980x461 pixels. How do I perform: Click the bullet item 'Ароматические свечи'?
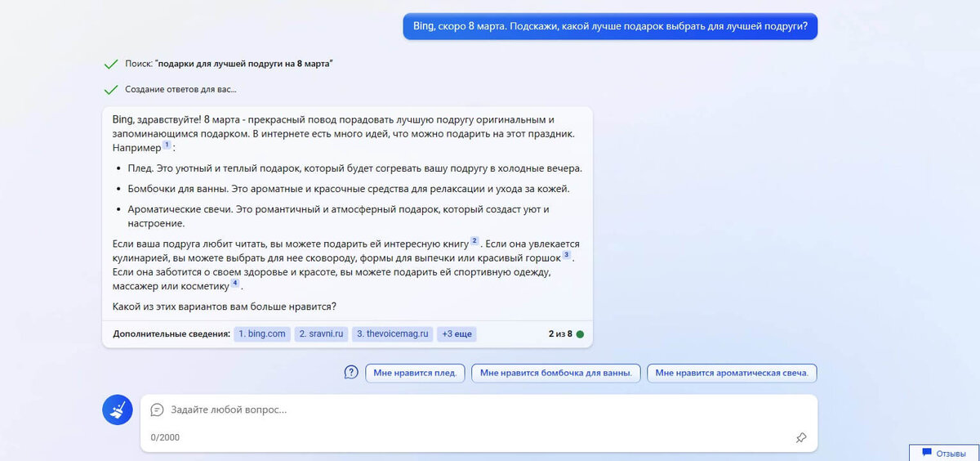click(338, 217)
